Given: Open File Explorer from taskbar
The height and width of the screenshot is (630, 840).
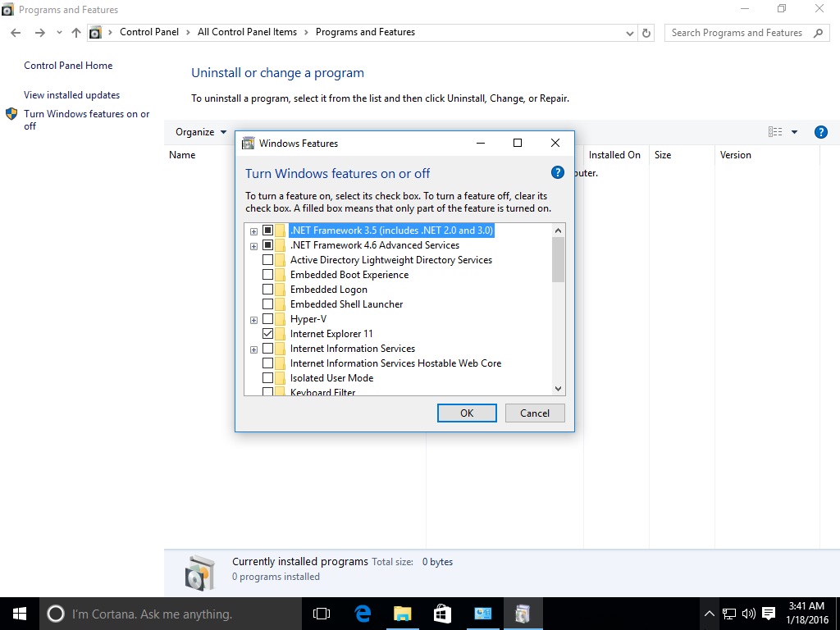Looking at the screenshot, I should click(x=402, y=614).
